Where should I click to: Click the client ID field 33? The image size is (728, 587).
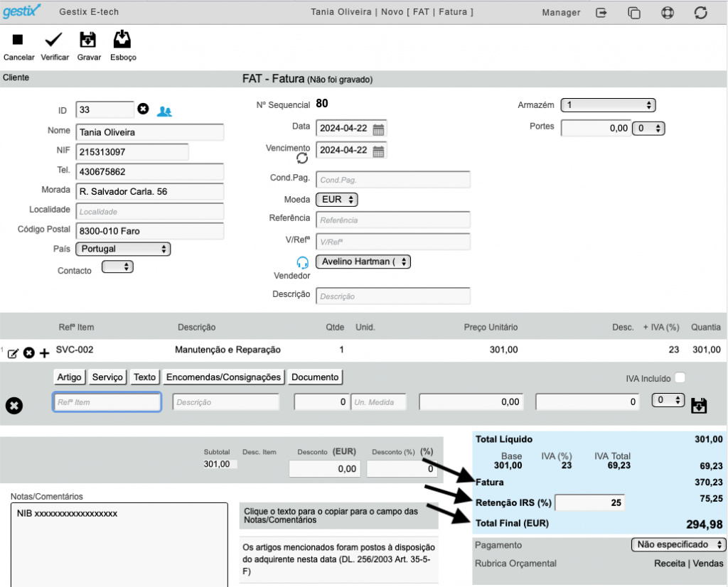click(x=105, y=110)
